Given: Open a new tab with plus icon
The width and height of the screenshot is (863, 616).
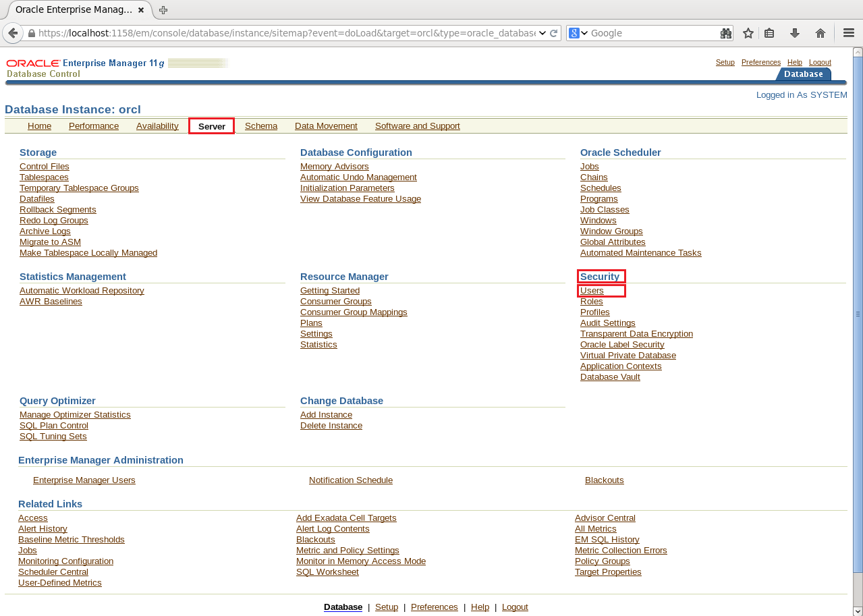Looking at the screenshot, I should 163,9.
